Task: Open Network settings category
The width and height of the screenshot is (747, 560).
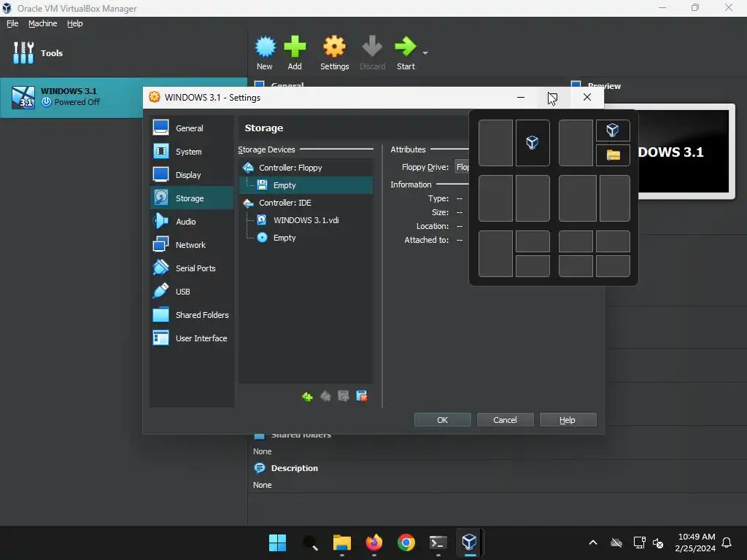Action: point(192,245)
